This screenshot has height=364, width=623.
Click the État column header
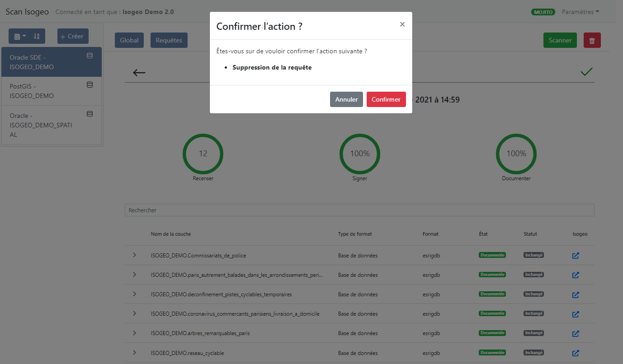coord(483,234)
